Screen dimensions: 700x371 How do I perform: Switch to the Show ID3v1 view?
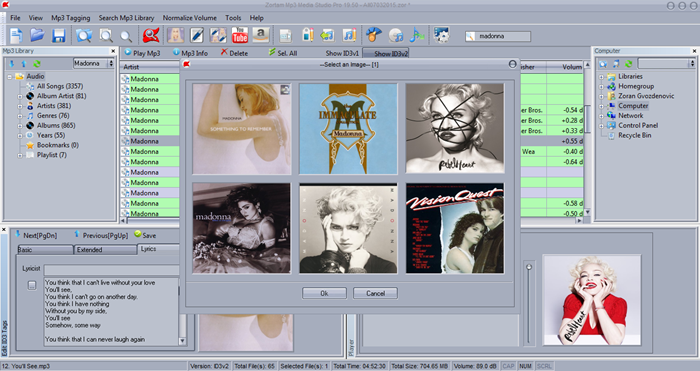point(342,53)
